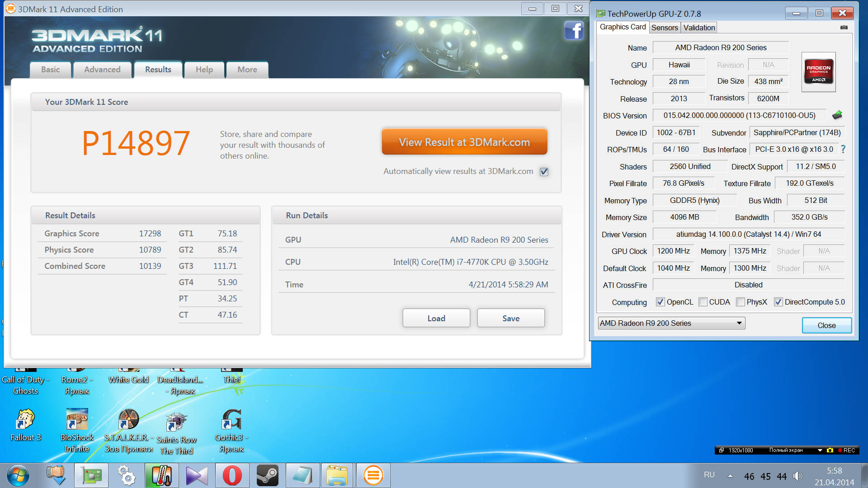Click the Save button in Run Details
The width and height of the screenshot is (868, 488).
click(510, 318)
